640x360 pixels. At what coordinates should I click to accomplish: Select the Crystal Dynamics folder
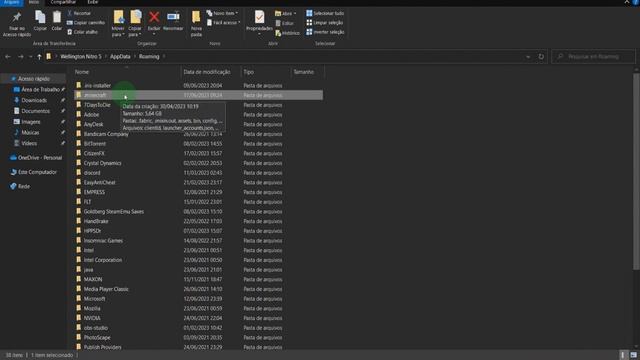click(x=102, y=163)
